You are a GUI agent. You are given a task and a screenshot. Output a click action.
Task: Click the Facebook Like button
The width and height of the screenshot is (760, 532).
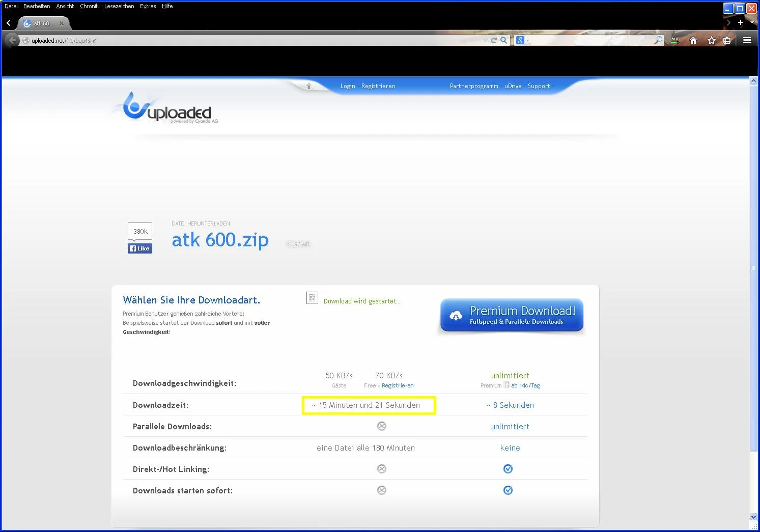click(139, 248)
